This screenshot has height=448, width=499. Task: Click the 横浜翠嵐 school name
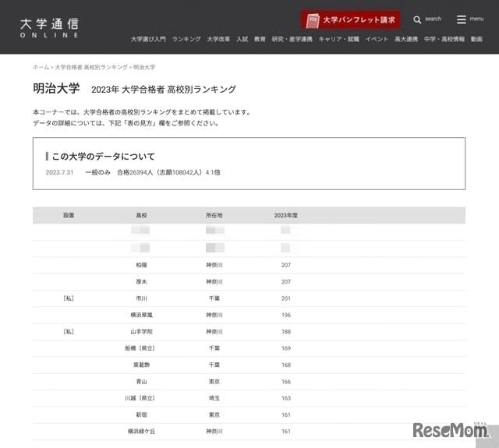point(142,315)
